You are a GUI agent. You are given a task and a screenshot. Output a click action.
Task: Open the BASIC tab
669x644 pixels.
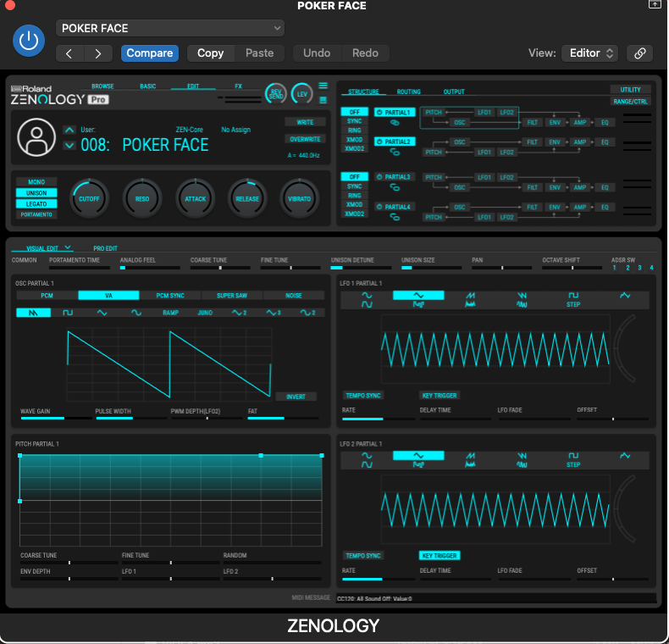coord(148,86)
